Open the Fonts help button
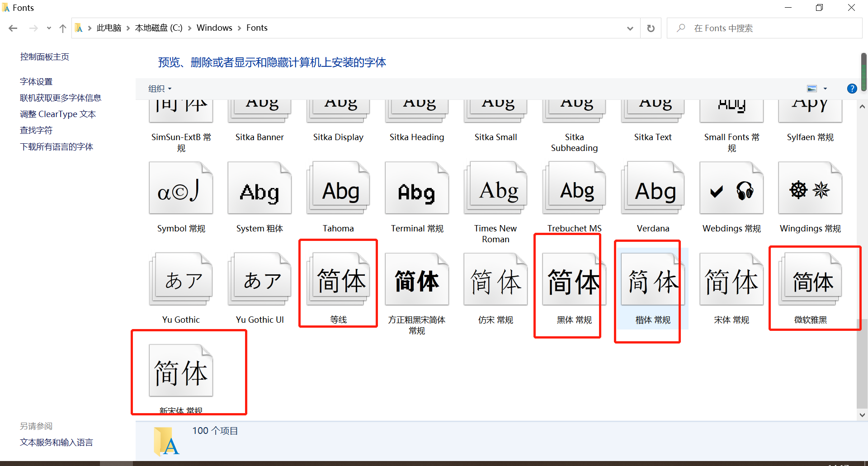Image resolution: width=868 pixels, height=466 pixels. (x=852, y=89)
